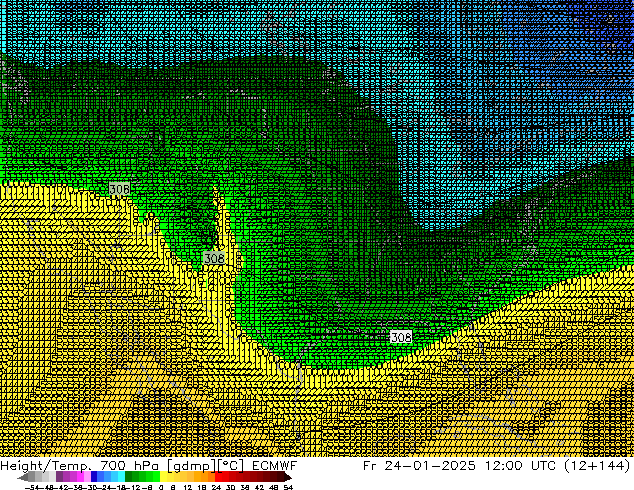Click the '[gdmp]' unit label
The height and width of the screenshot is (490, 634).
tap(191, 466)
